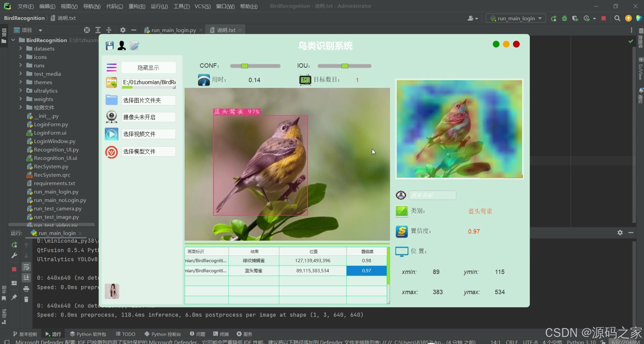Click the save icon in the bird recognition window

tap(109, 46)
